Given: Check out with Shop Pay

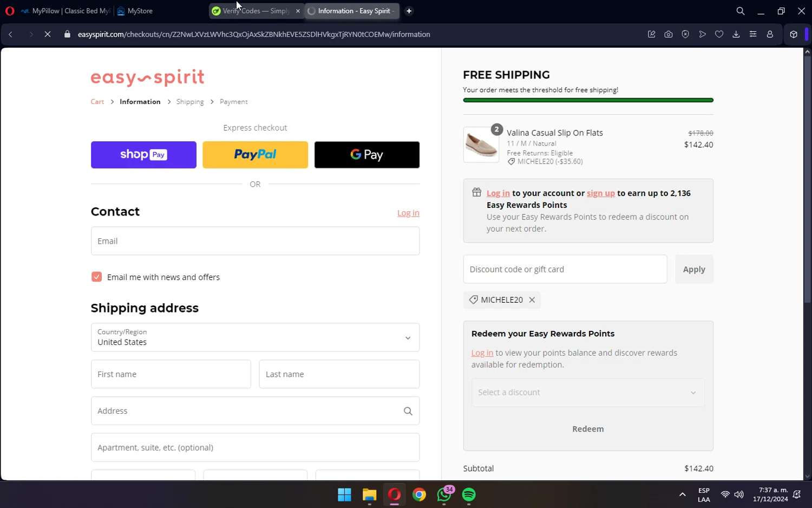Looking at the screenshot, I should (x=143, y=155).
